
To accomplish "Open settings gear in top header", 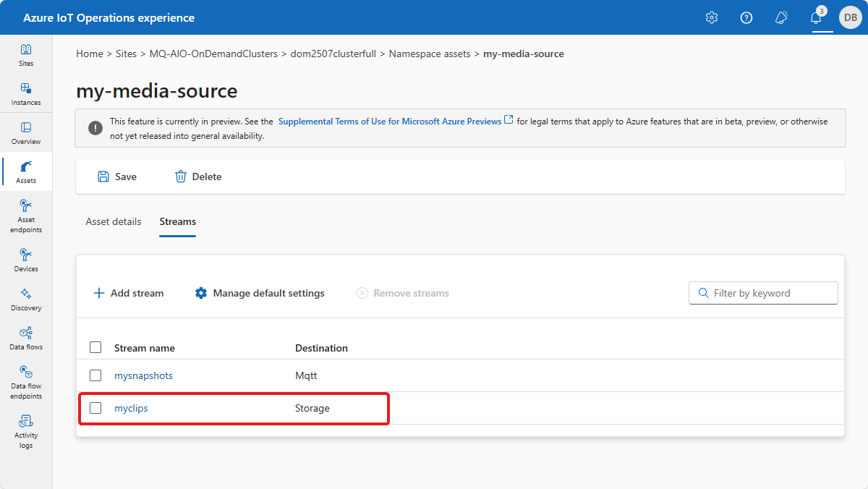I will 712,18.
